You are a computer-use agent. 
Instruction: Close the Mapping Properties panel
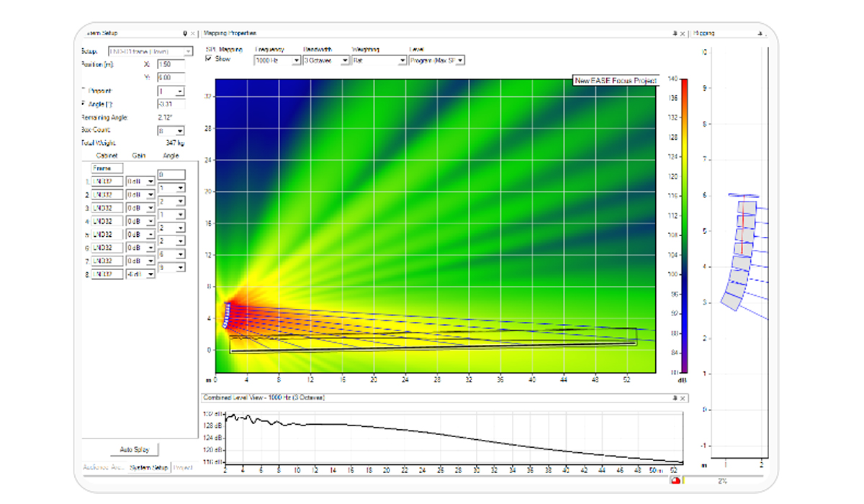pos(683,33)
